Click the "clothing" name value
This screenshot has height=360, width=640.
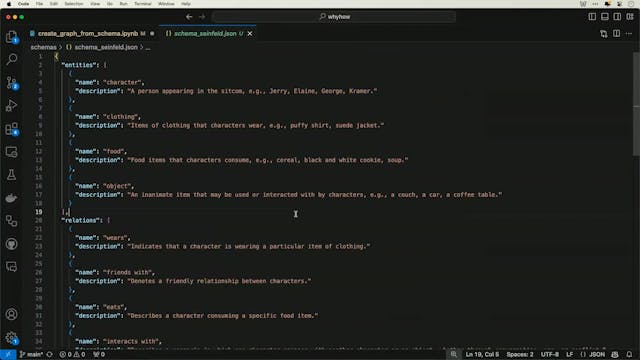120,117
